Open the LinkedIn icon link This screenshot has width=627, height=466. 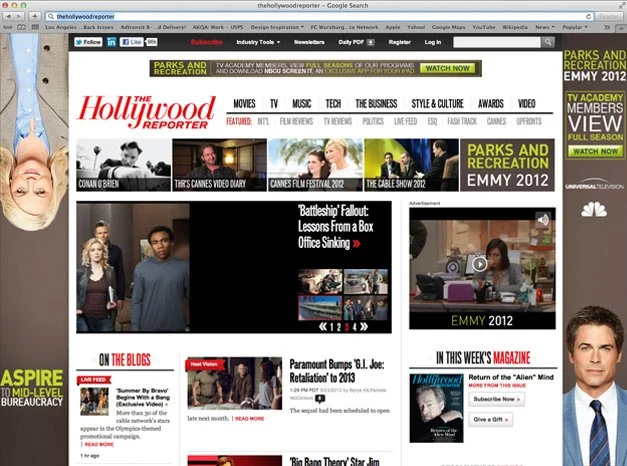[112, 42]
